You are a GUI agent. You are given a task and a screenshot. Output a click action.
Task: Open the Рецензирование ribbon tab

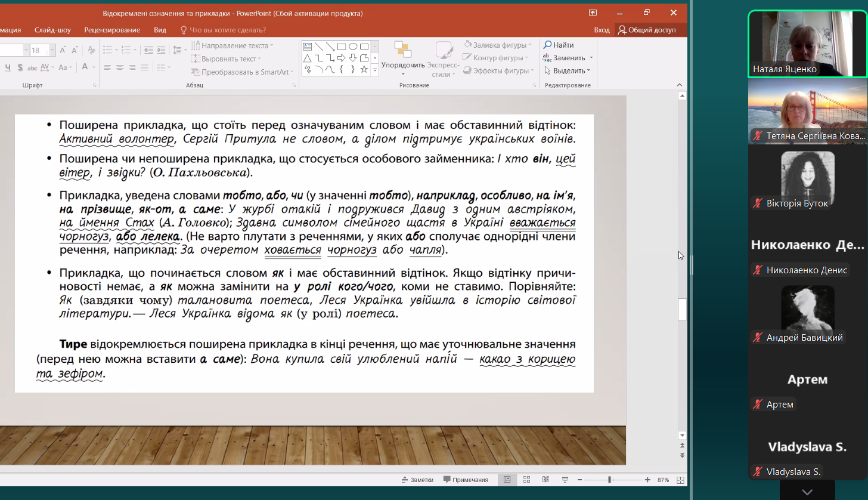[112, 30]
